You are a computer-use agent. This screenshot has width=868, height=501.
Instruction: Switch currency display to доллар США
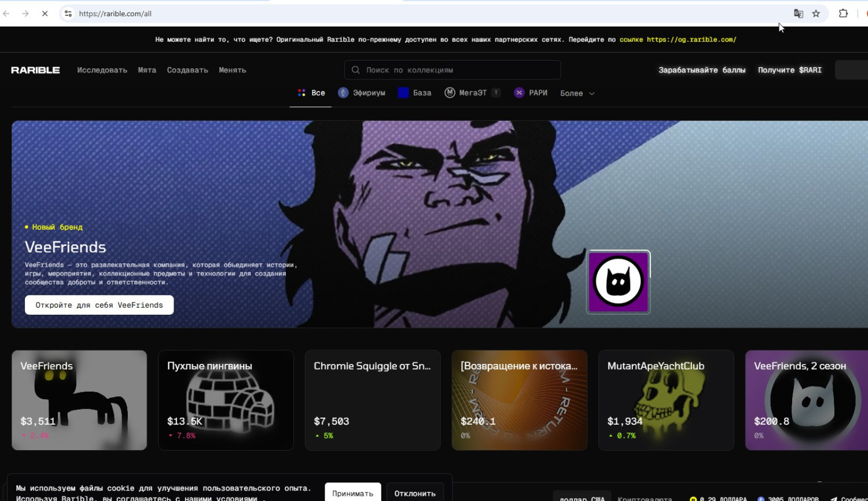[x=582, y=498]
